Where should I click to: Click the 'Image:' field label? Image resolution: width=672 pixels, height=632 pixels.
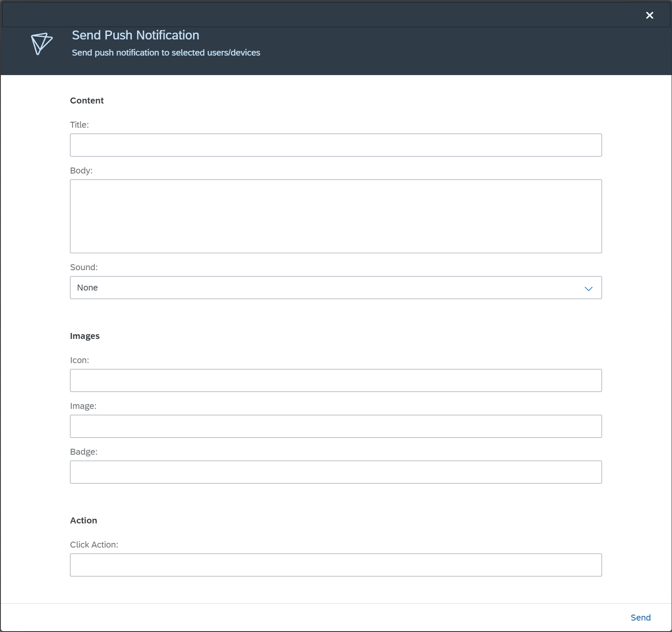(x=83, y=406)
